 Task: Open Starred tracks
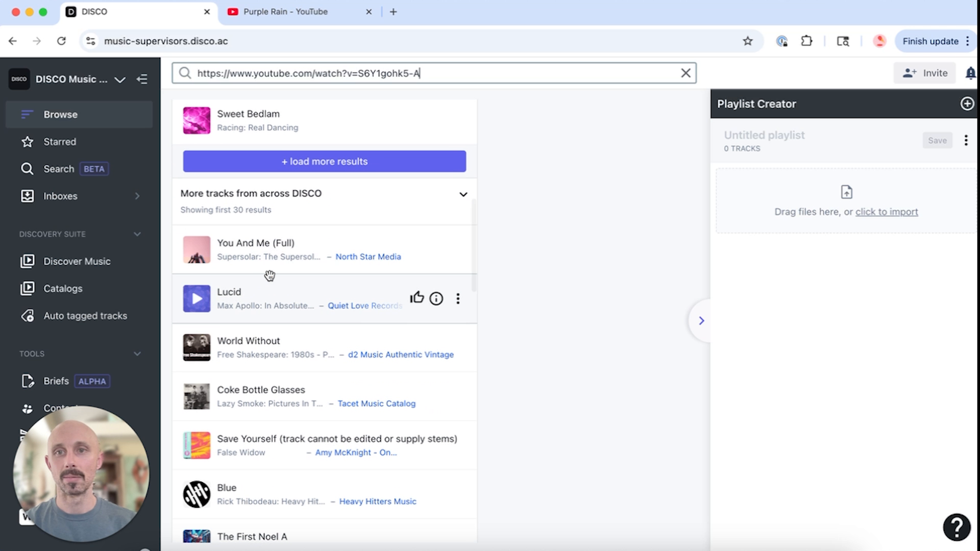coord(60,142)
